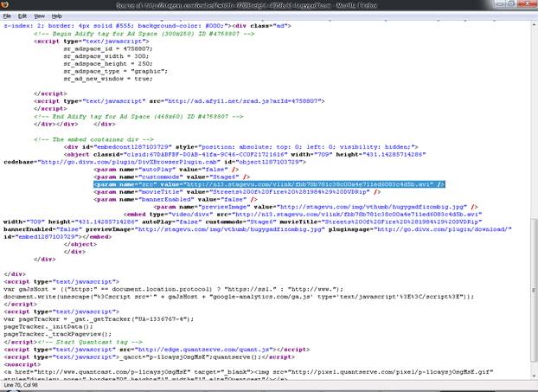The width and height of the screenshot is (538, 392).
Task: Minimize the source viewer window
Action: coord(500,3)
